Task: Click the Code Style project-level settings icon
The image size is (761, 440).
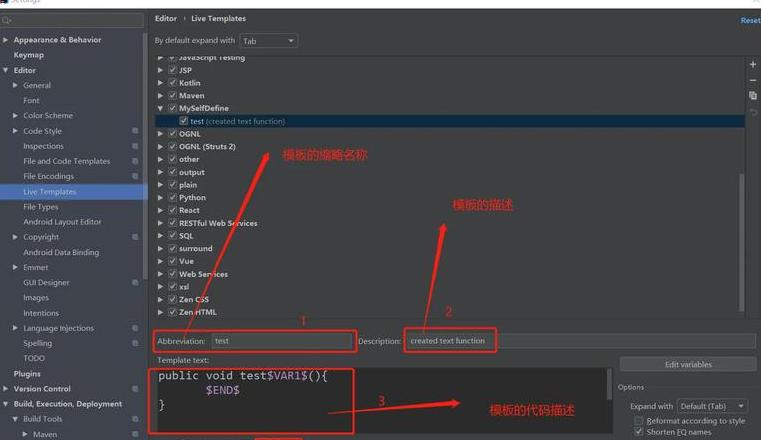Action: (135, 131)
